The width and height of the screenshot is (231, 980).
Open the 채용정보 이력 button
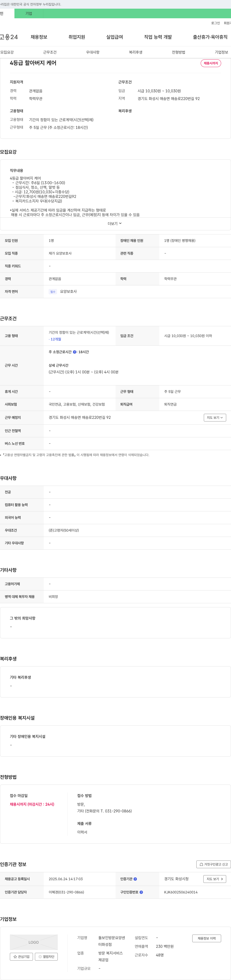[x=207, y=939]
